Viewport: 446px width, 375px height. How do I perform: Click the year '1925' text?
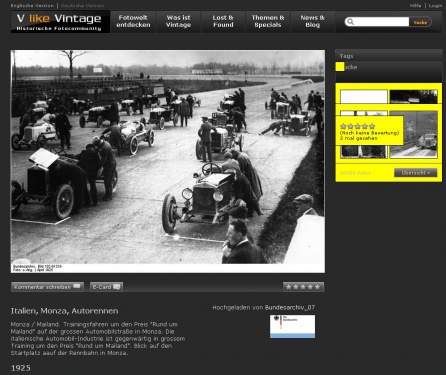pyautogui.click(x=21, y=368)
